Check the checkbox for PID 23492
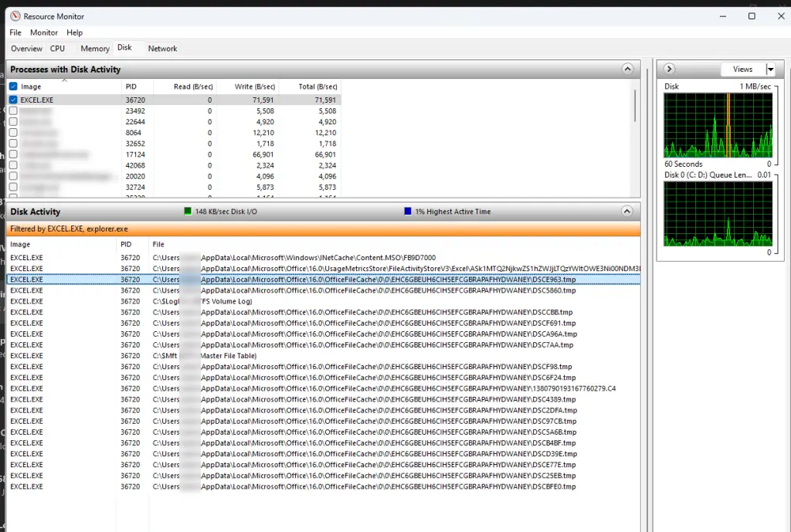 coord(13,110)
